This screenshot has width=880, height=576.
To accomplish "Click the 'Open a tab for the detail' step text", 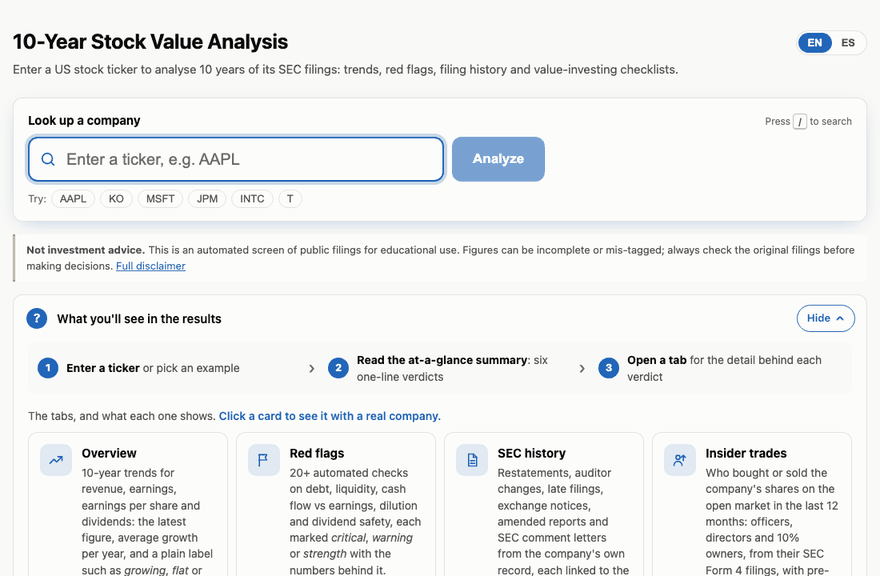I will coord(724,368).
